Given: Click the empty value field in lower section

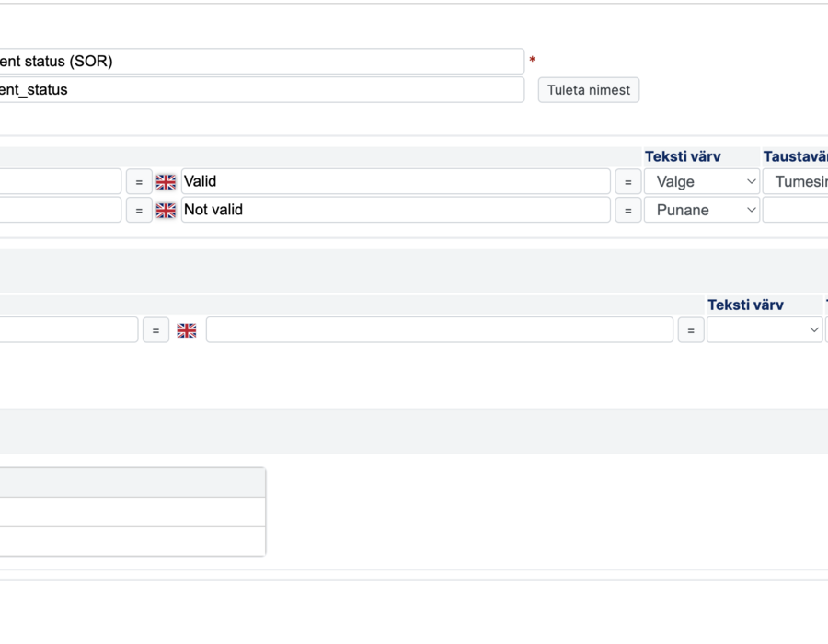Looking at the screenshot, I should (x=69, y=330).
